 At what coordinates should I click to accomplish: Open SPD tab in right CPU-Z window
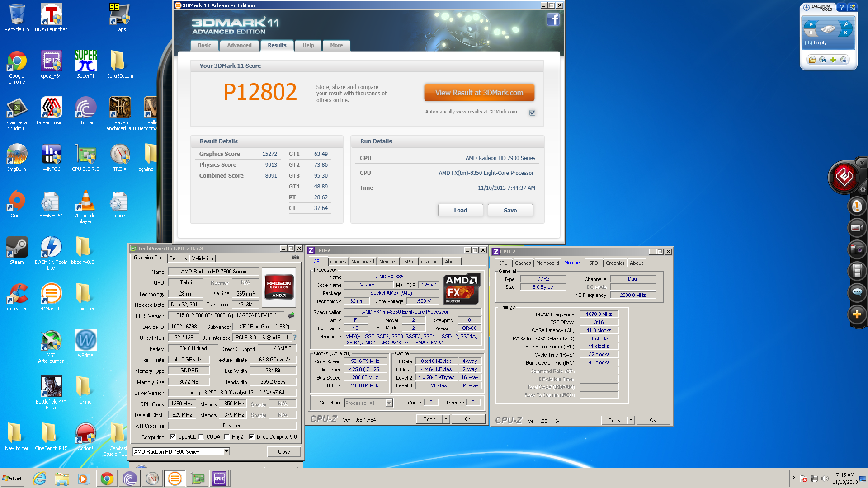(594, 263)
